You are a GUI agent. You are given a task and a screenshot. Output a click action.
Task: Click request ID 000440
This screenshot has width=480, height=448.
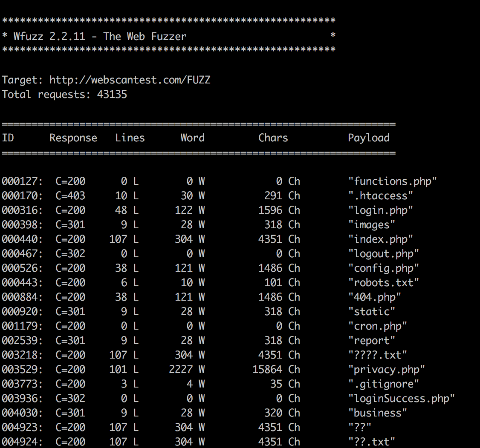22,239
